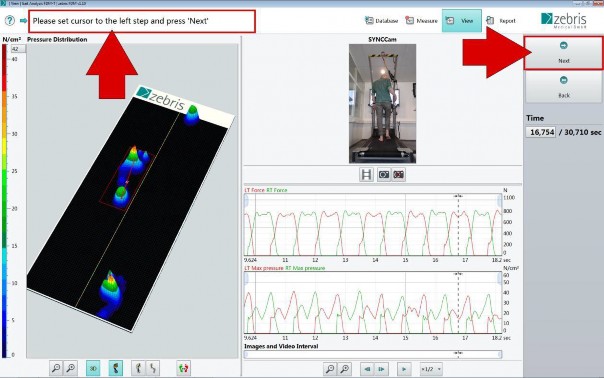Click the pressure scale maximum field 42
The width and height of the screenshot is (604, 378).
pyautogui.click(x=18, y=49)
